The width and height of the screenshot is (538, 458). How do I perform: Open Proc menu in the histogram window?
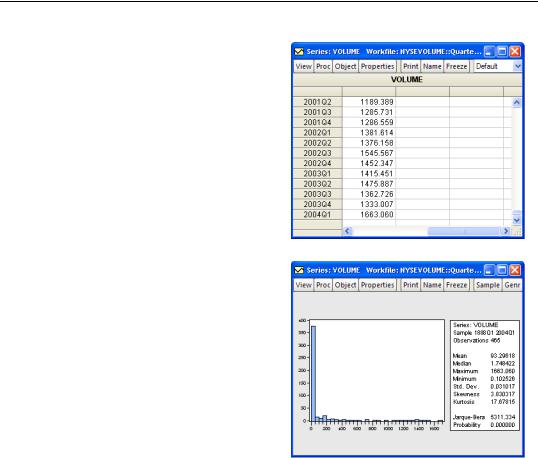[323, 285]
